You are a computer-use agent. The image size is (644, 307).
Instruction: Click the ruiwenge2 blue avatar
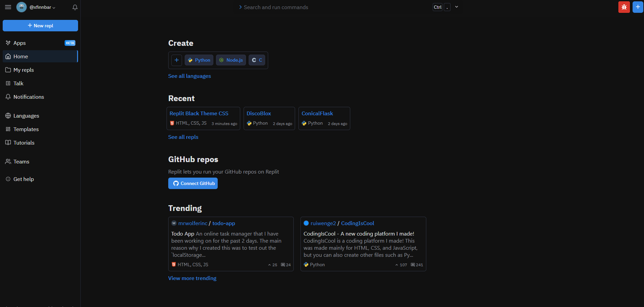[x=306, y=223]
